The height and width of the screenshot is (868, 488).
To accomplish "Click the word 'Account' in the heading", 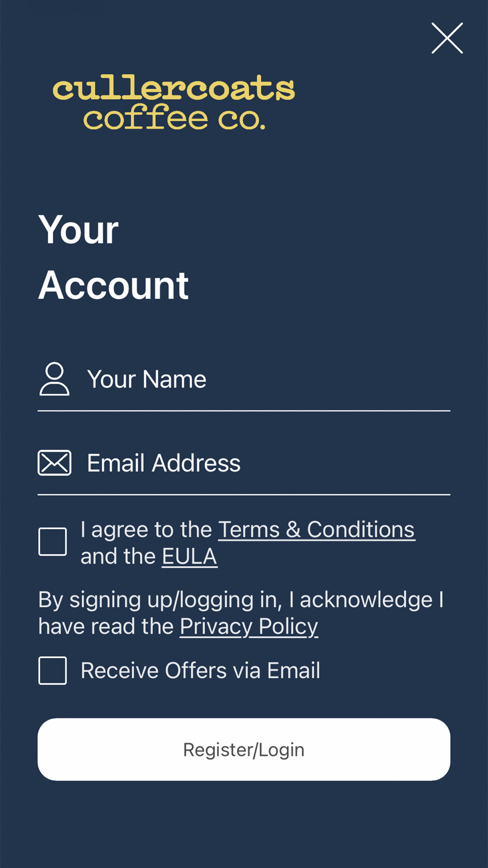I will pos(114,286).
